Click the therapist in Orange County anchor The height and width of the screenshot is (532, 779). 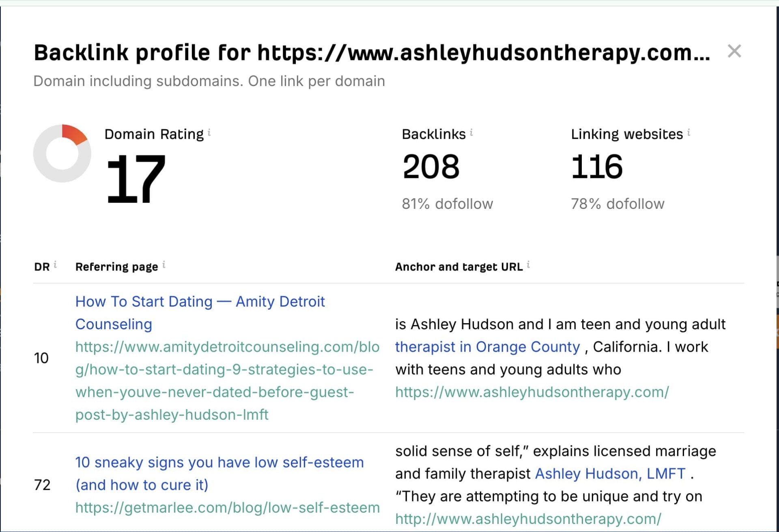(487, 347)
